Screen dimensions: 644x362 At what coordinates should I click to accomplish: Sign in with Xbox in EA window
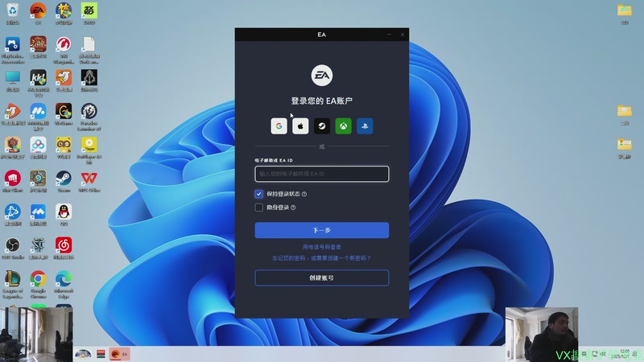(344, 126)
